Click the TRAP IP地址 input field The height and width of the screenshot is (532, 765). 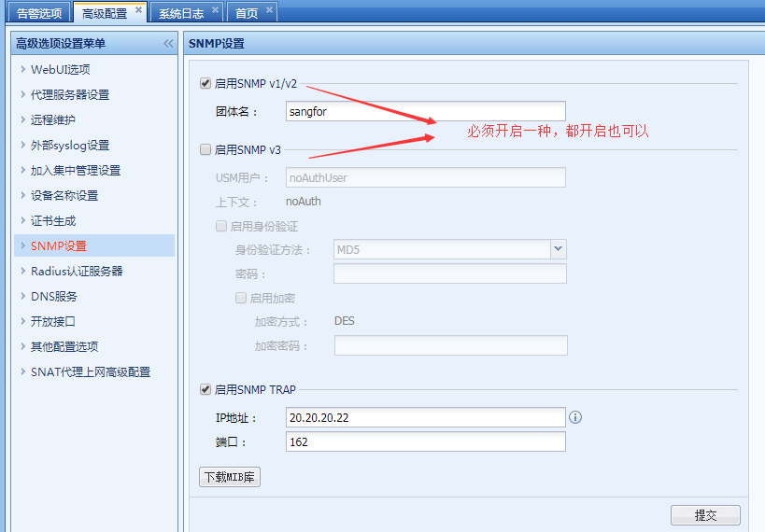tap(425, 417)
